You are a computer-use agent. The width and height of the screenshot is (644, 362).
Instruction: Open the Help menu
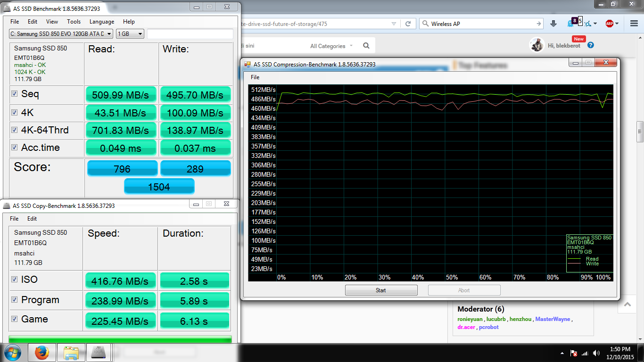click(x=129, y=22)
